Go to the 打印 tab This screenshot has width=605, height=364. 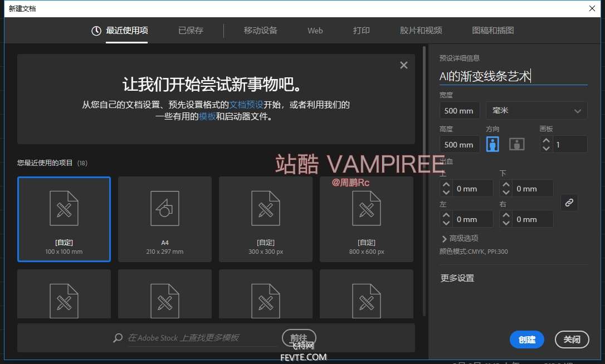coord(361,31)
